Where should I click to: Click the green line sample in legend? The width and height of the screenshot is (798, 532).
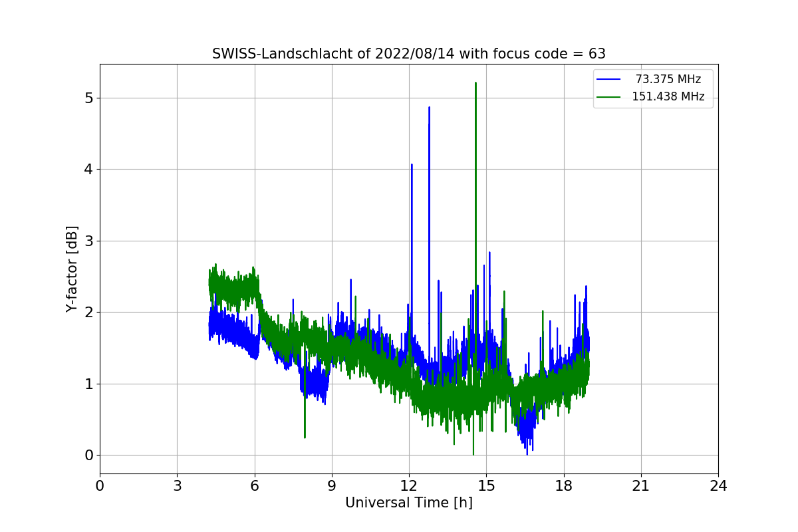(608, 96)
